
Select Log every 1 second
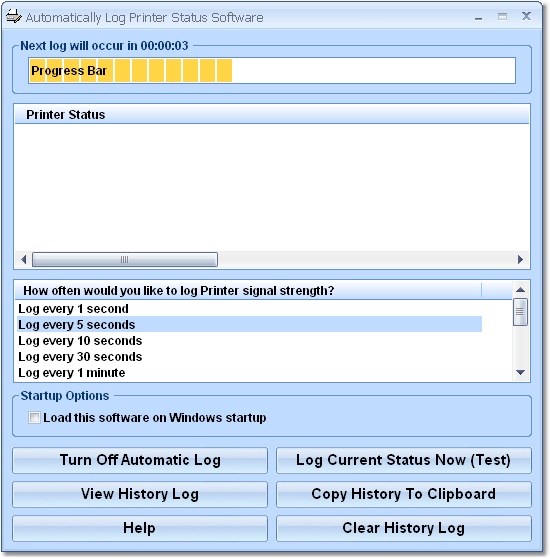point(249,308)
